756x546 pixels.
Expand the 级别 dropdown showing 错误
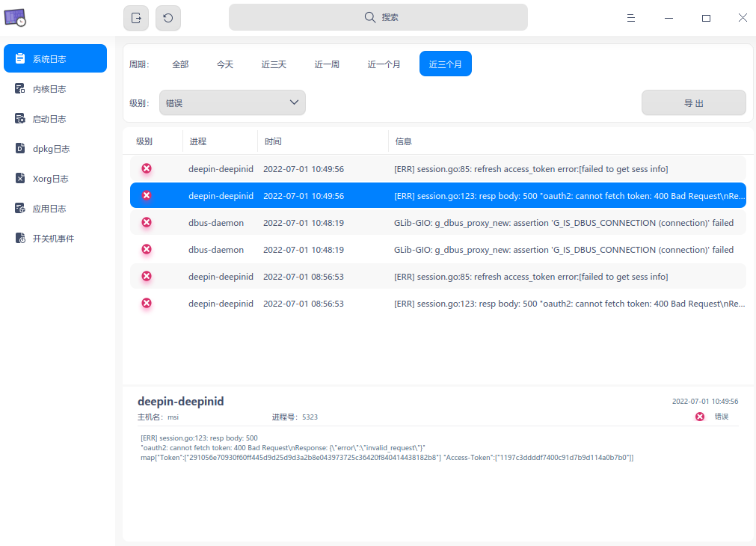(x=233, y=103)
